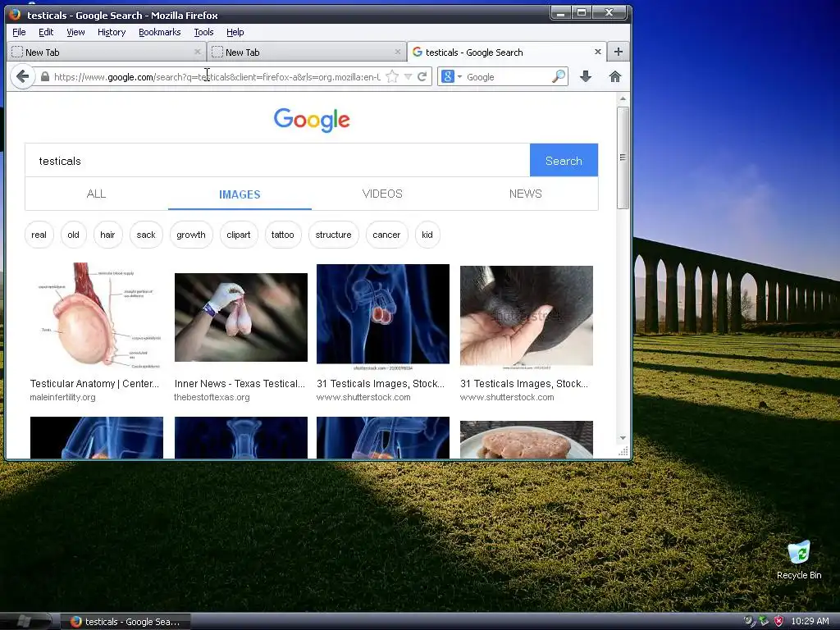Click the 10:29 AM taskbar clock
The image size is (840, 630).
(x=810, y=622)
